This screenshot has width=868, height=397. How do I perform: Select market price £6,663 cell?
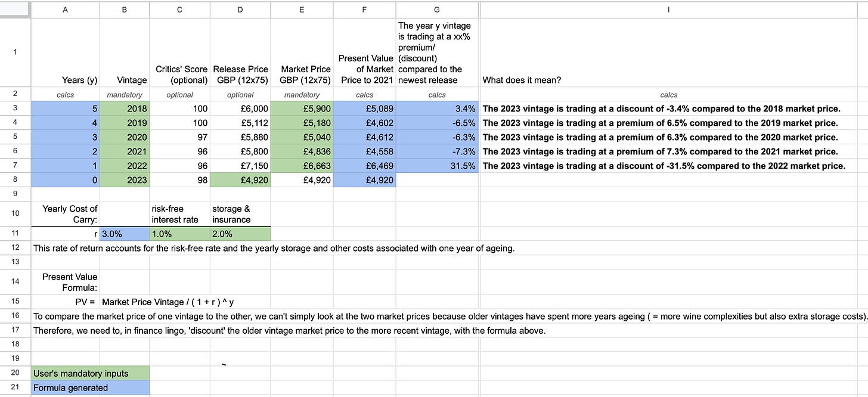pyautogui.click(x=302, y=166)
